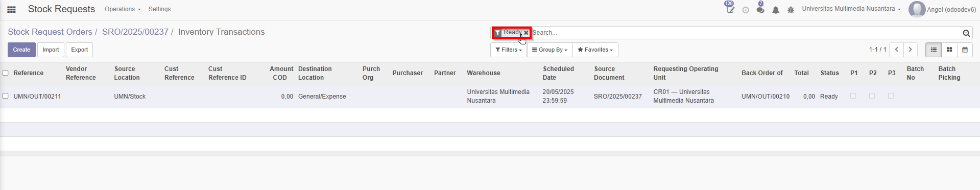The width and height of the screenshot is (980, 190).
Task: Select all records with the header checkbox
Action: [x=6, y=73]
